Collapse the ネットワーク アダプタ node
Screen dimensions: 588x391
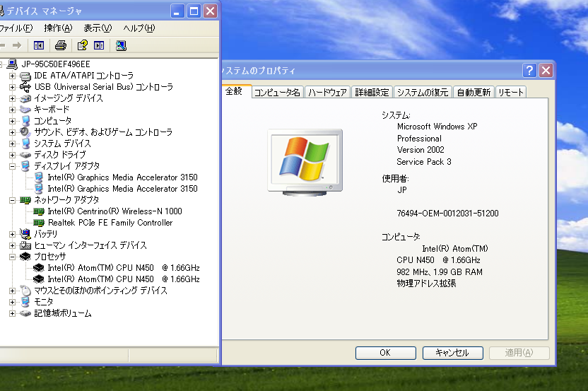13,200
